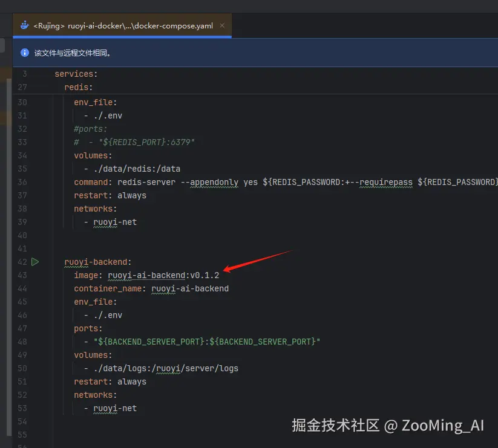Click './.env' entry on line 31
The height and width of the screenshot is (448, 498).
tap(108, 116)
